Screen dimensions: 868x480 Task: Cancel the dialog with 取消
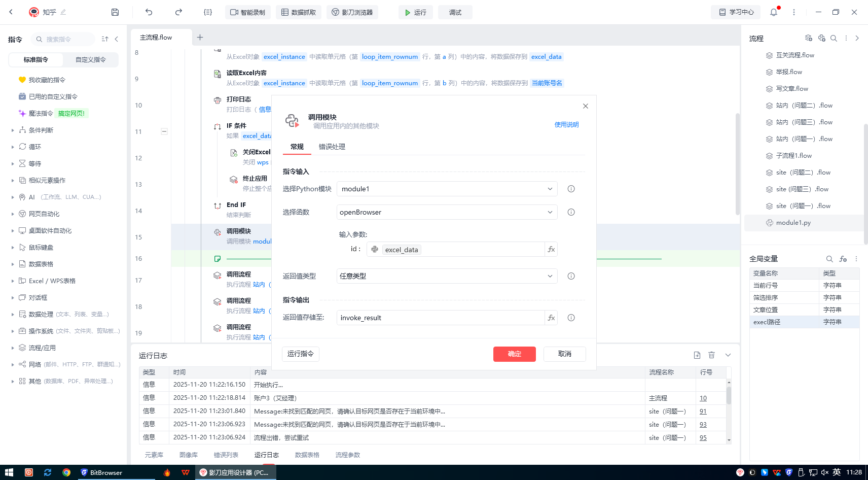pyautogui.click(x=565, y=354)
